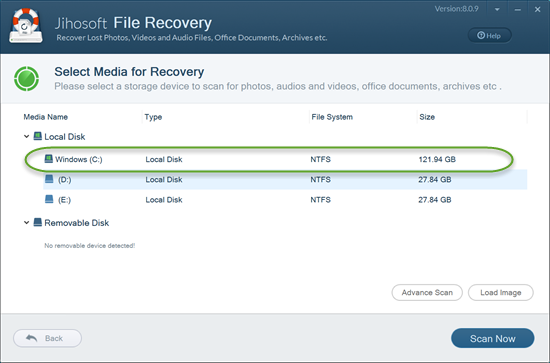Click NTFS in the (E:) row
550x363 pixels.
[321, 200]
